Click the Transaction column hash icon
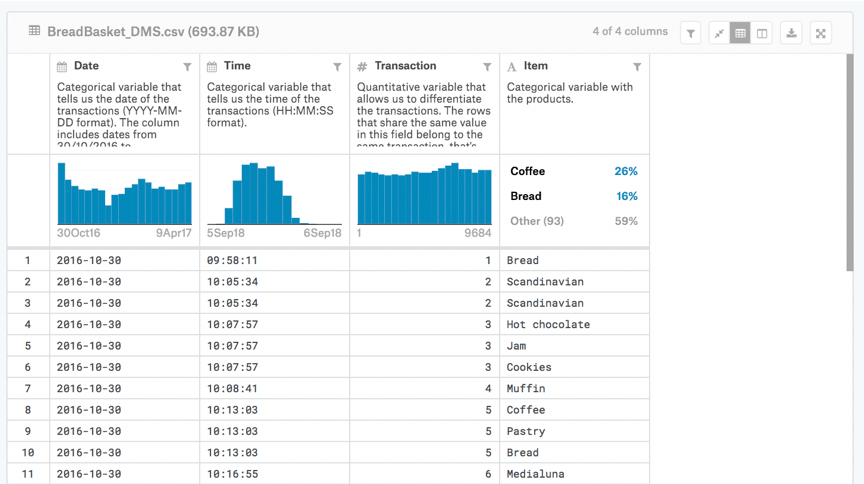Screen dimensions: 864x484 tap(362, 67)
